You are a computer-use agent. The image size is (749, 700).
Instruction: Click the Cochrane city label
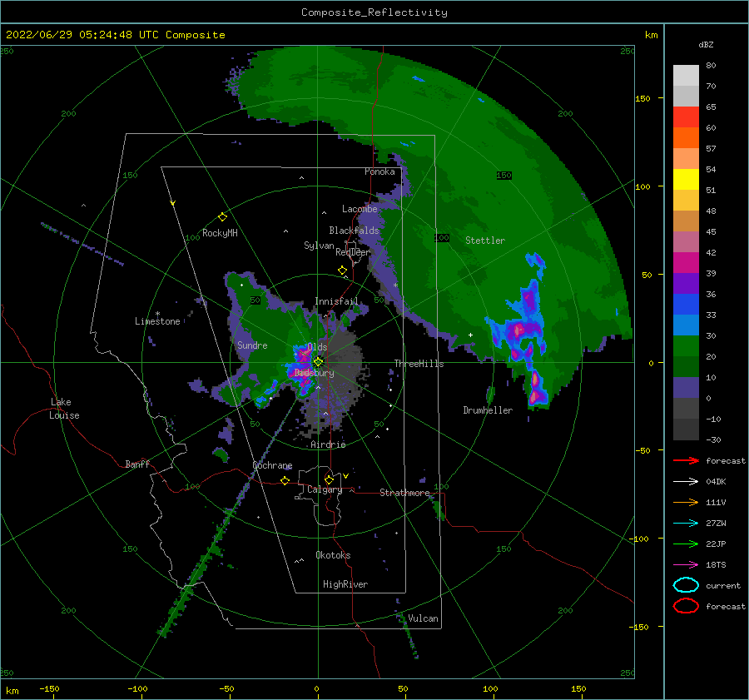pyautogui.click(x=272, y=465)
